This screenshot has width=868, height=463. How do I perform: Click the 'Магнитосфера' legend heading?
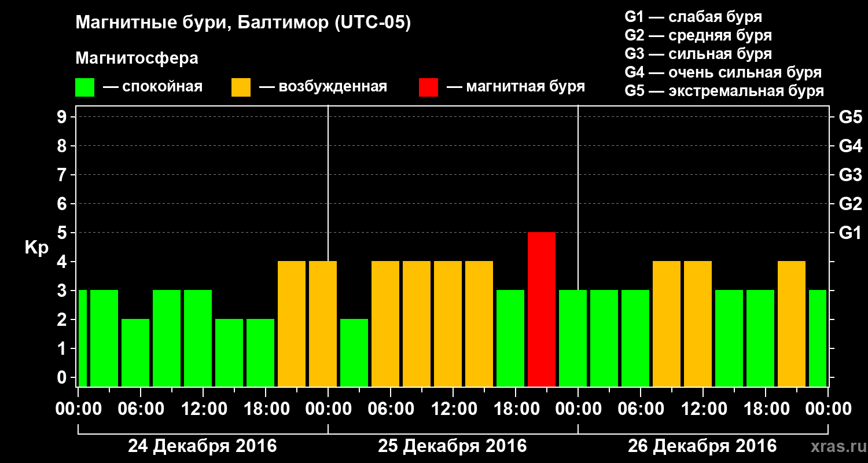(137, 58)
